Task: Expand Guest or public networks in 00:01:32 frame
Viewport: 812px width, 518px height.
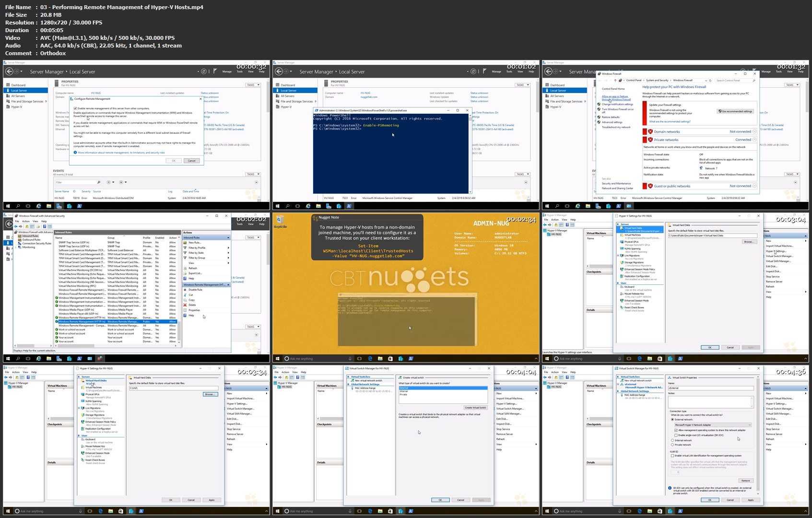Action: (754, 186)
